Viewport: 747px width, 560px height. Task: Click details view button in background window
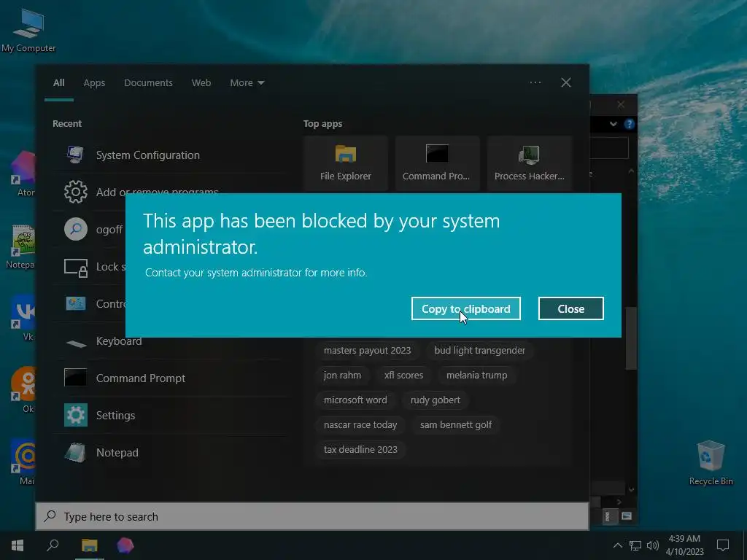[608, 516]
